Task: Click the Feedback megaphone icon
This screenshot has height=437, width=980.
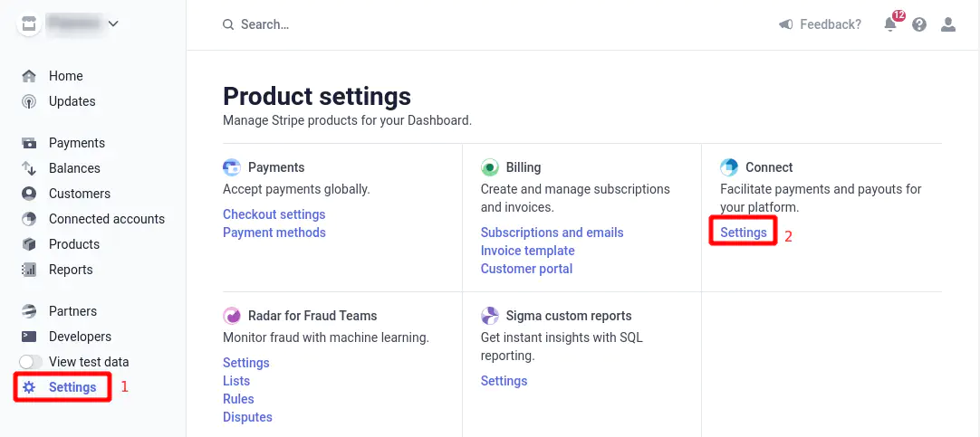Action: [x=786, y=24]
